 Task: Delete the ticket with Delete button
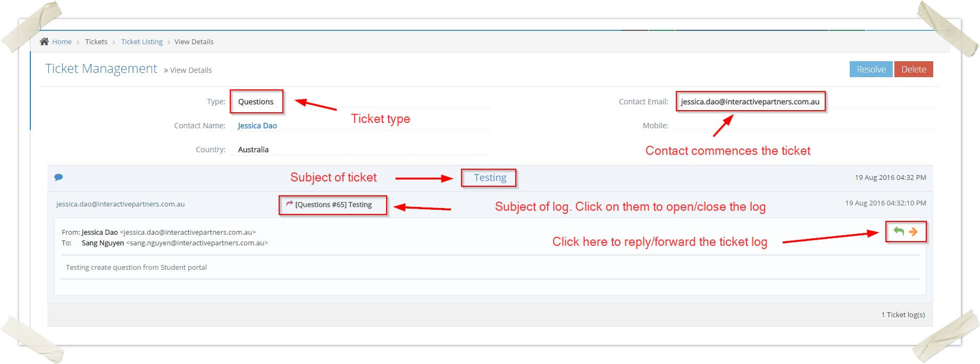click(x=914, y=69)
